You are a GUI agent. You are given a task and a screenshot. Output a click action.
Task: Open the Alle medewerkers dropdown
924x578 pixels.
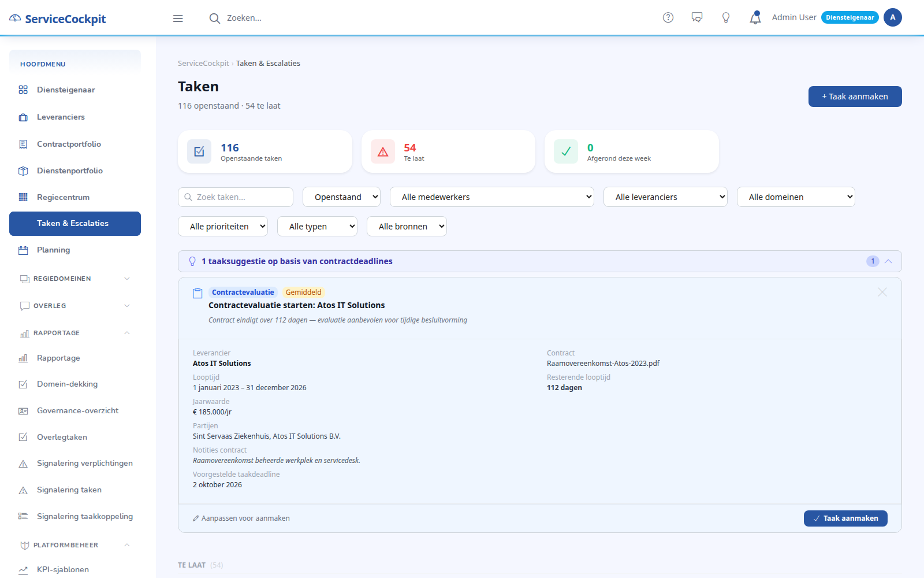tap(492, 197)
